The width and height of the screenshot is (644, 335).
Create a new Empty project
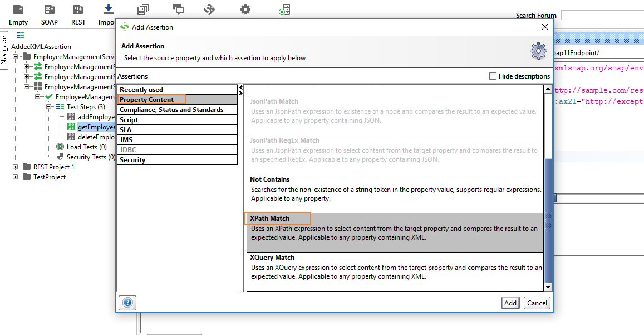click(18, 12)
